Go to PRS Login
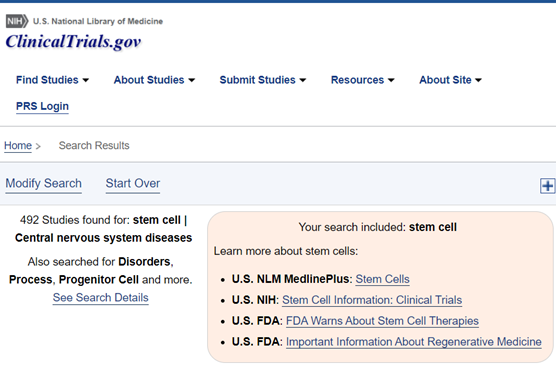556x376 pixels. 43,106
